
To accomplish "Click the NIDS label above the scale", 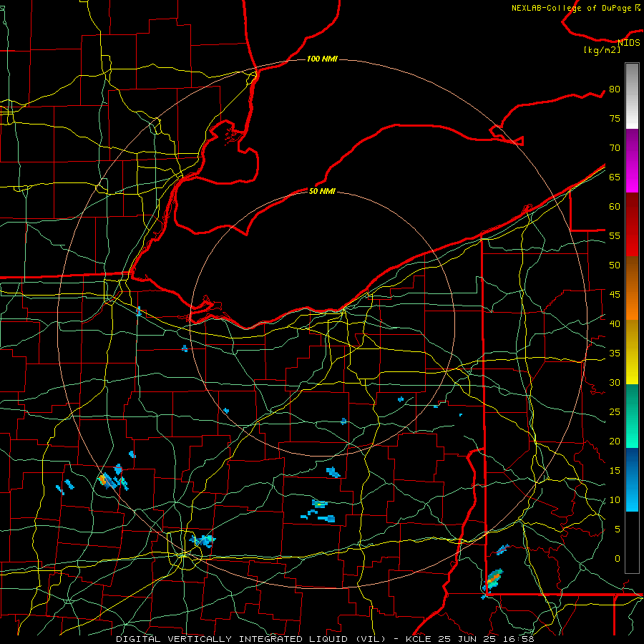I will point(629,42).
